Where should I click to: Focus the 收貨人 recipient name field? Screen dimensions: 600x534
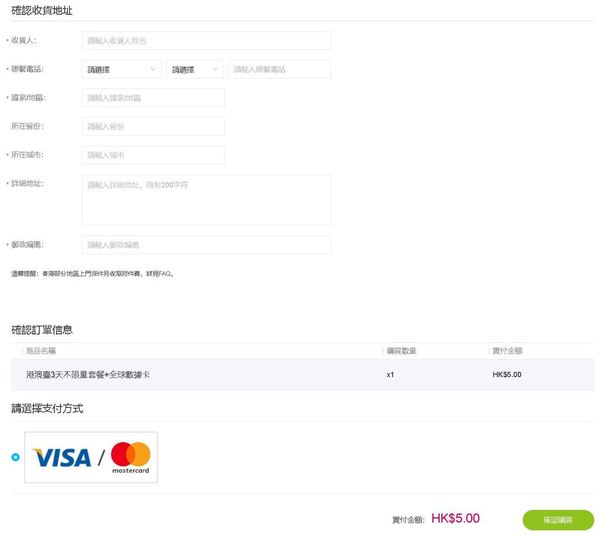click(x=206, y=41)
